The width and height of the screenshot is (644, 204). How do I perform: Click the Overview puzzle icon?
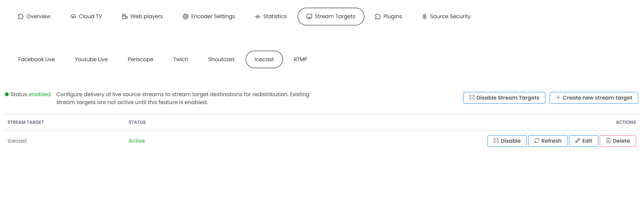[x=21, y=17]
